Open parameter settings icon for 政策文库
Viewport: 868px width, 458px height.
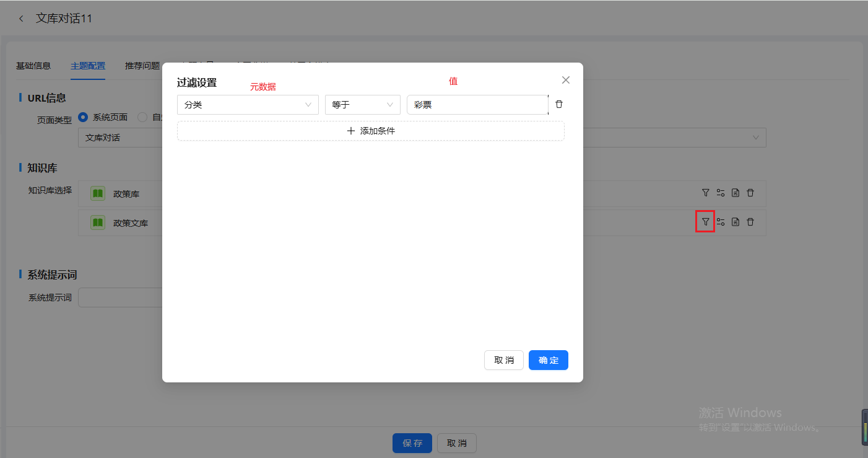point(720,222)
